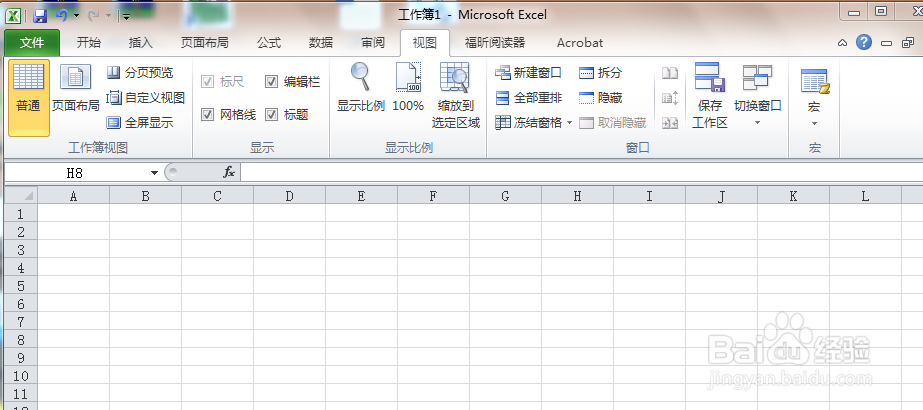Click the Reset Window Position icon
This screenshot has height=410, width=923.
pos(670,122)
